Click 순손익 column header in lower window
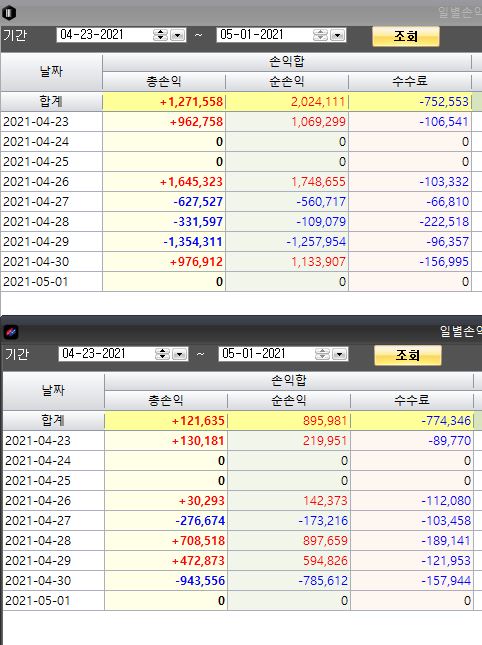 coord(289,400)
